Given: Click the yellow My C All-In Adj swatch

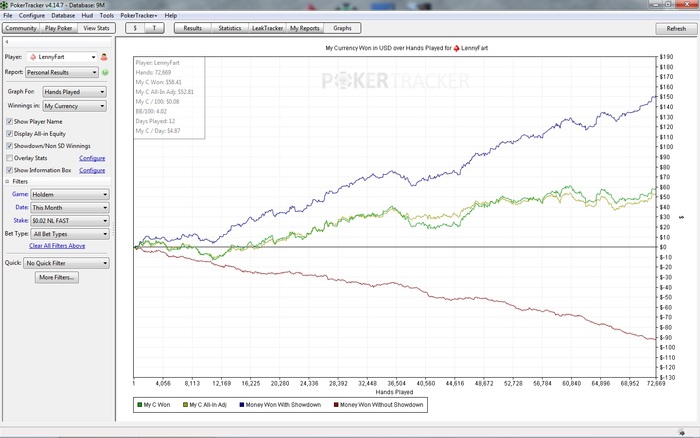Looking at the screenshot, I should tap(185, 405).
